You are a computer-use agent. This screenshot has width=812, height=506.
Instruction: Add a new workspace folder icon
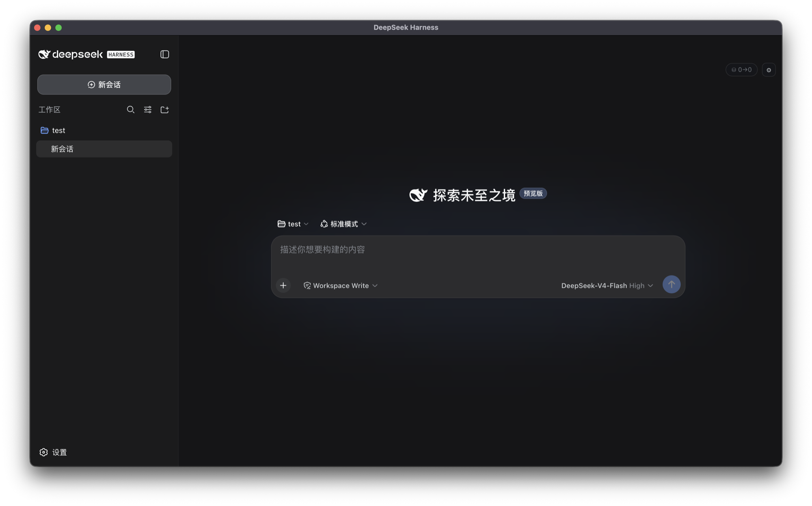click(164, 110)
